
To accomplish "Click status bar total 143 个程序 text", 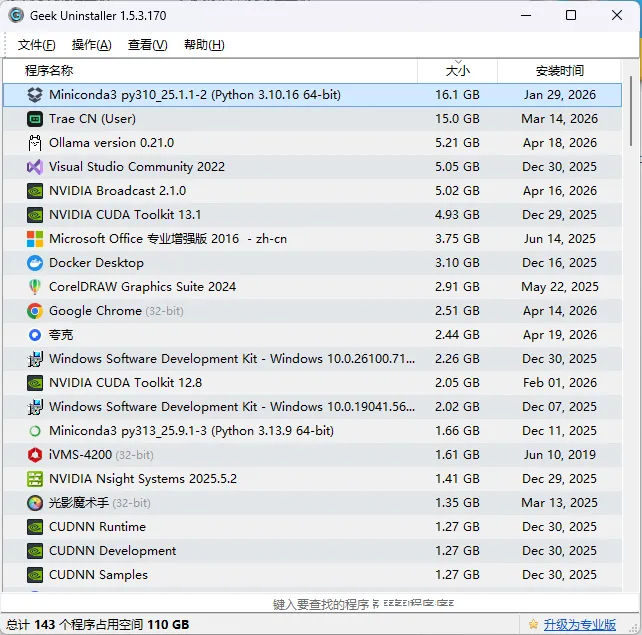I will coord(97,624).
